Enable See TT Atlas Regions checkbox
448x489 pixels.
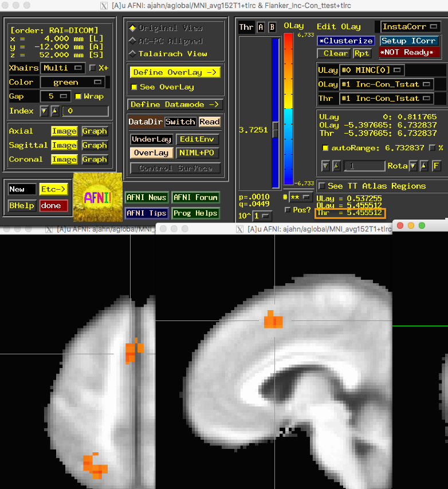(x=322, y=186)
